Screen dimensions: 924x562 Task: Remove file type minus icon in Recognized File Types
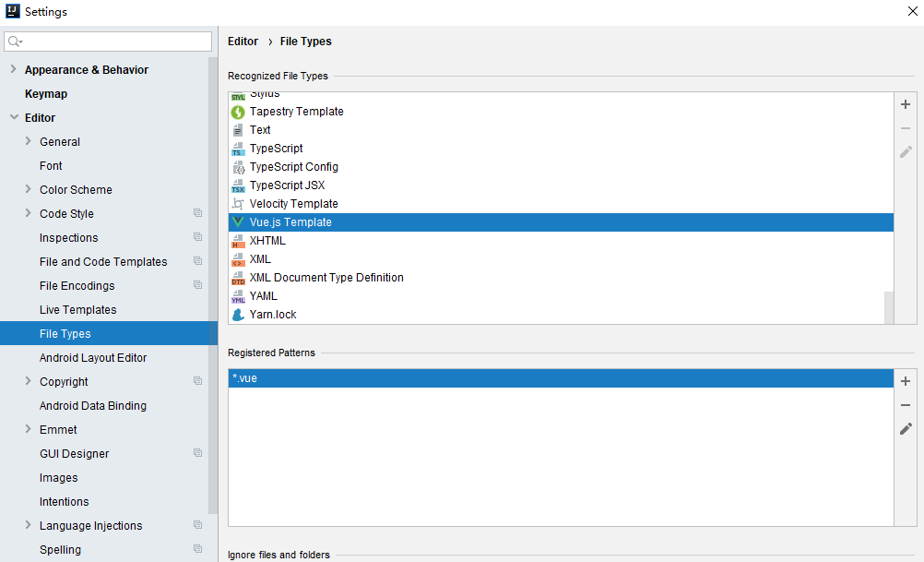pyautogui.click(x=906, y=128)
